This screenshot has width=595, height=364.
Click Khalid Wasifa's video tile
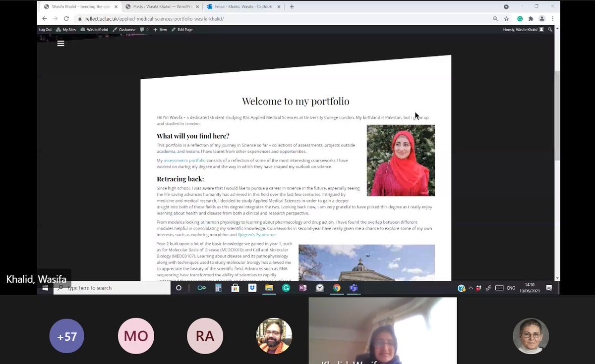pyautogui.click(x=383, y=331)
